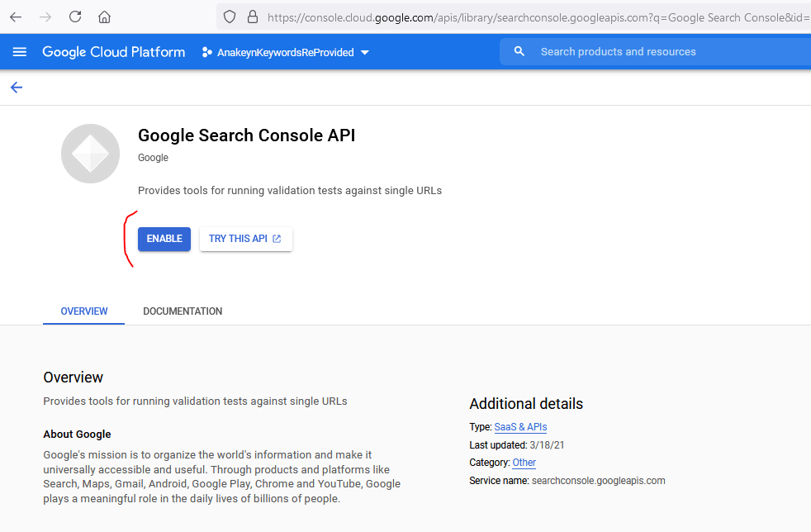The height and width of the screenshot is (532, 811).
Task: Switch to the Documentation tab
Action: (x=183, y=311)
